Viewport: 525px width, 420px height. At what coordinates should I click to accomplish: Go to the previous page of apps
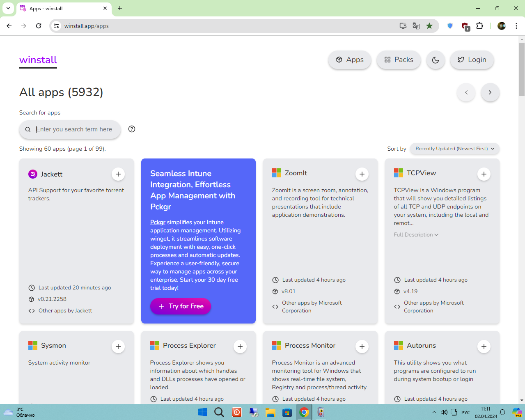tap(466, 92)
